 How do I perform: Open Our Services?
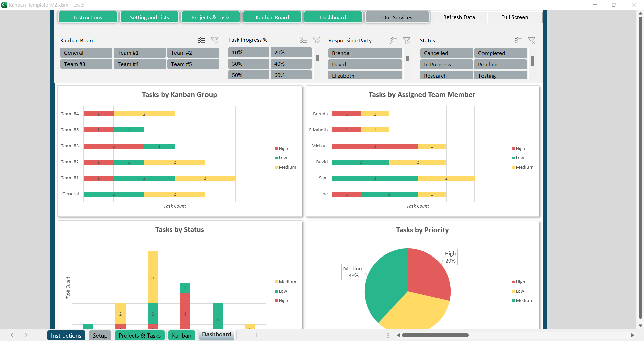[x=397, y=17]
